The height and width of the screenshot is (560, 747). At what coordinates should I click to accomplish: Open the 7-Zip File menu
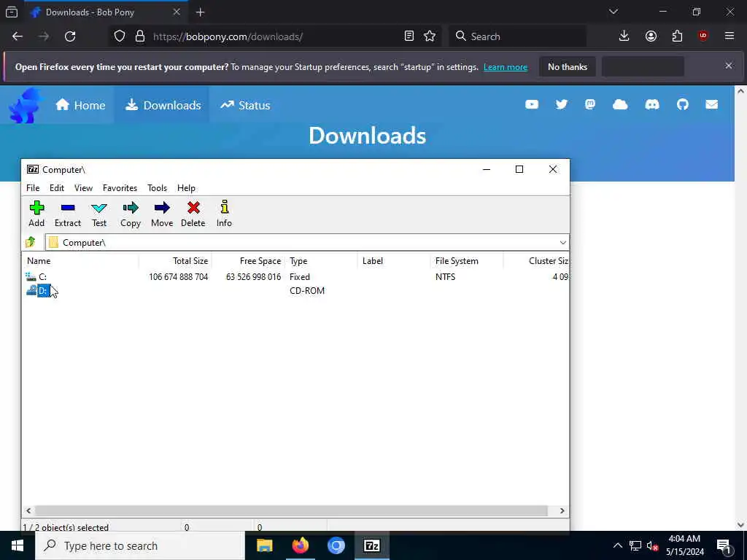coord(33,188)
